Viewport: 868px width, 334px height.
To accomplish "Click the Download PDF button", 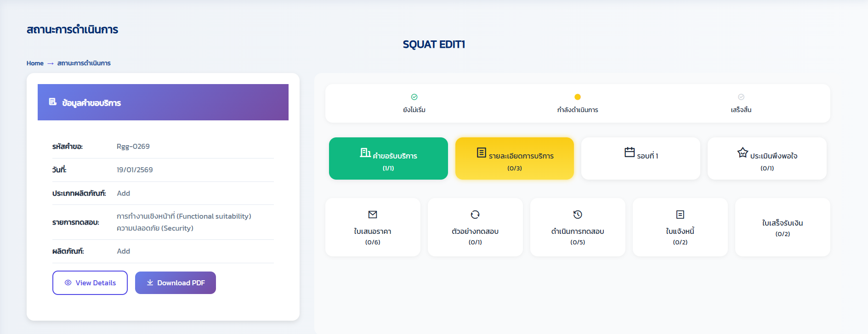I will [176, 283].
